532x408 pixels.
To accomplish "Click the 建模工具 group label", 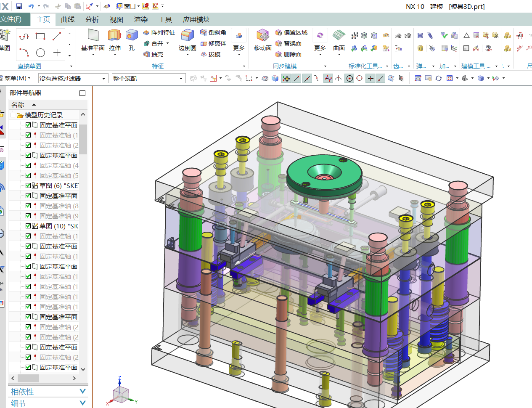I will (476, 66).
